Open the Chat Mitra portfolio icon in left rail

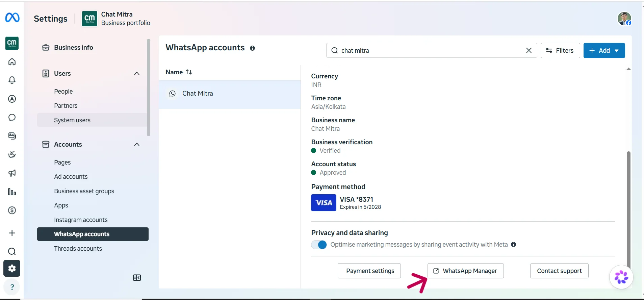12,43
